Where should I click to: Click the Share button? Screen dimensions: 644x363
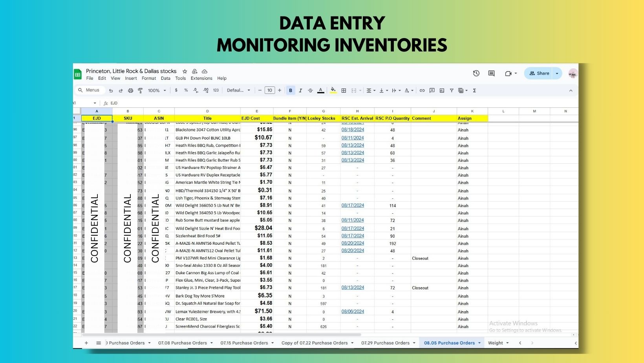(x=539, y=73)
